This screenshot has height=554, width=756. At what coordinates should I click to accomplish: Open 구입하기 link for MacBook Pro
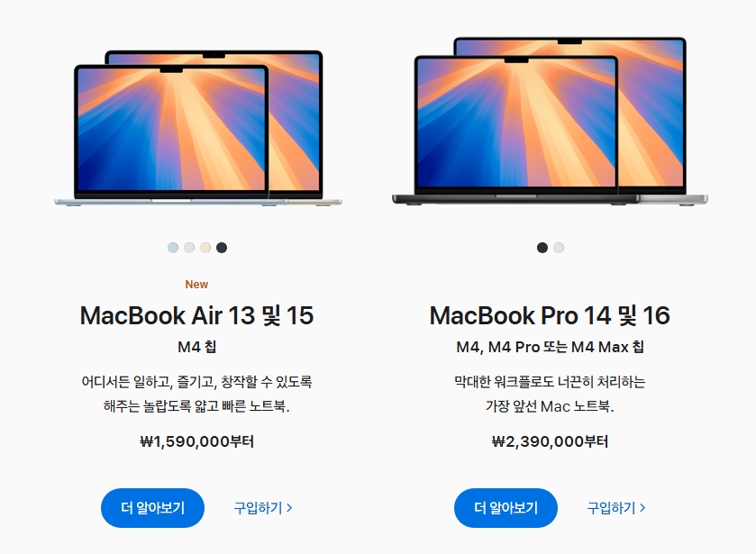pos(616,508)
